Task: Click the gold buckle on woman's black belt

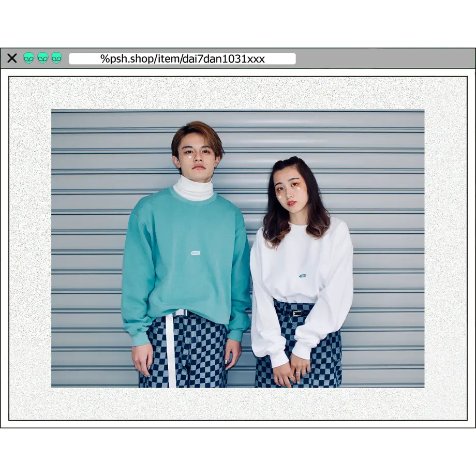Action: click(x=297, y=314)
